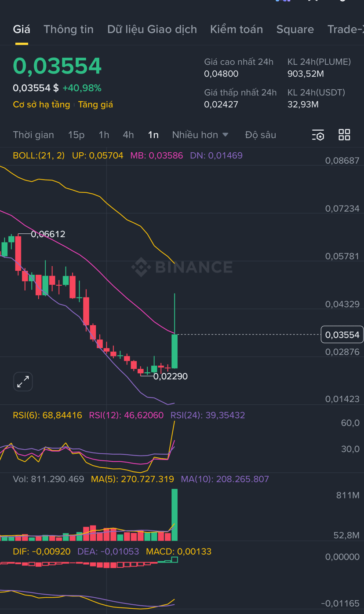Click the tall green volume bar
Image resolution: width=364 pixels, height=614 pixels.
175,515
